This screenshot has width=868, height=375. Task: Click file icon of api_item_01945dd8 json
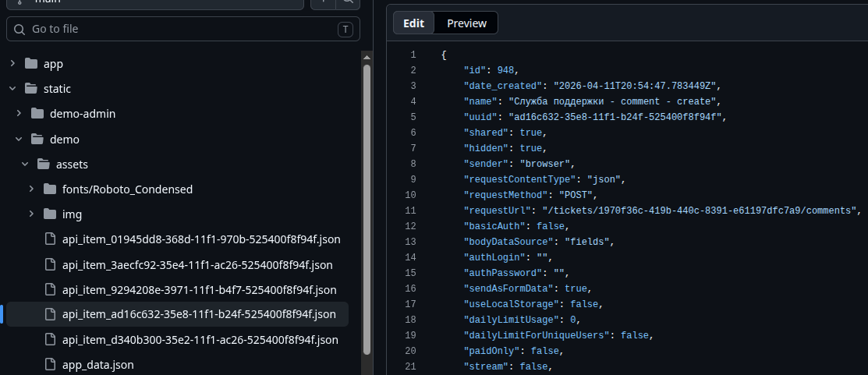[51, 239]
